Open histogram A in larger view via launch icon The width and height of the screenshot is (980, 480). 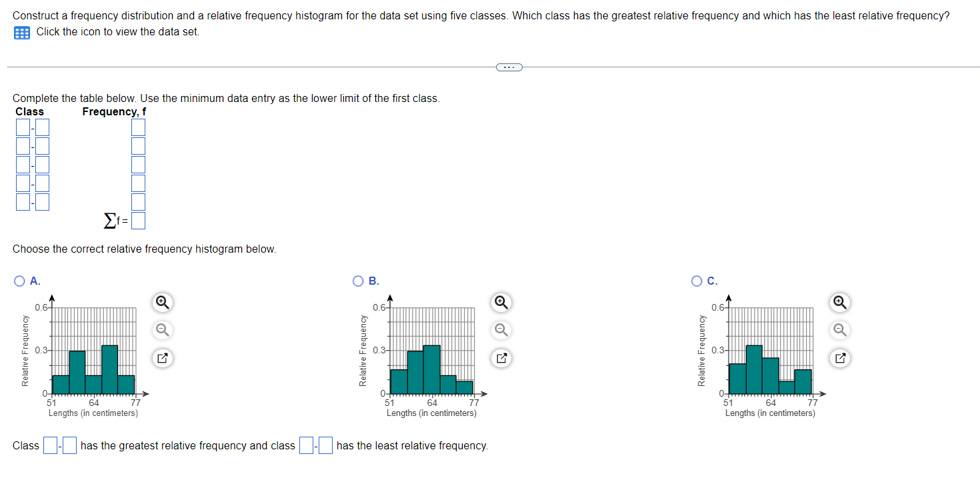tap(161, 358)
